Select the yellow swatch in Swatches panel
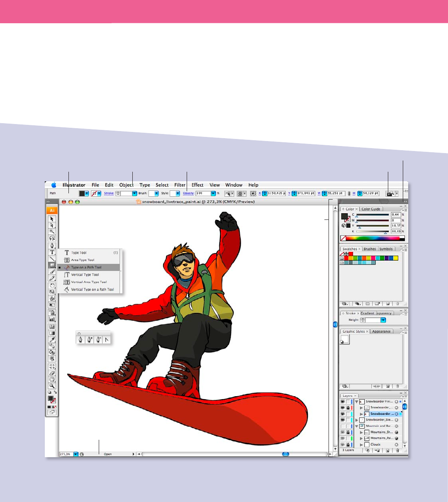The height and width of the screenshot is (502, 448). [x=396, y=258]
